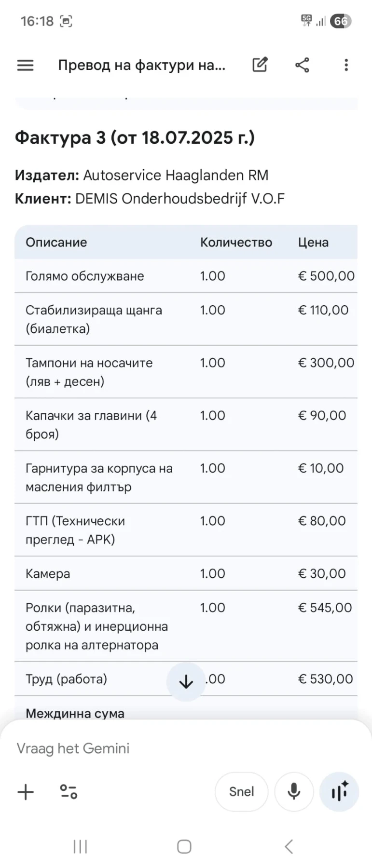Open the Snel model selector
Screen dimensions: 372x868
pos(241,792)
